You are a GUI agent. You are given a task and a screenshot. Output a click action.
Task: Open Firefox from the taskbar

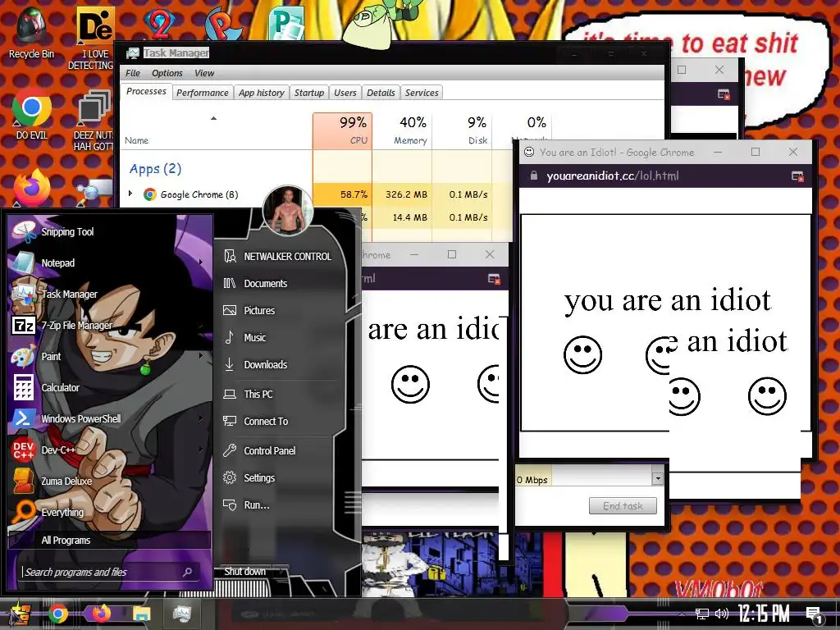(x=101, y=613)
